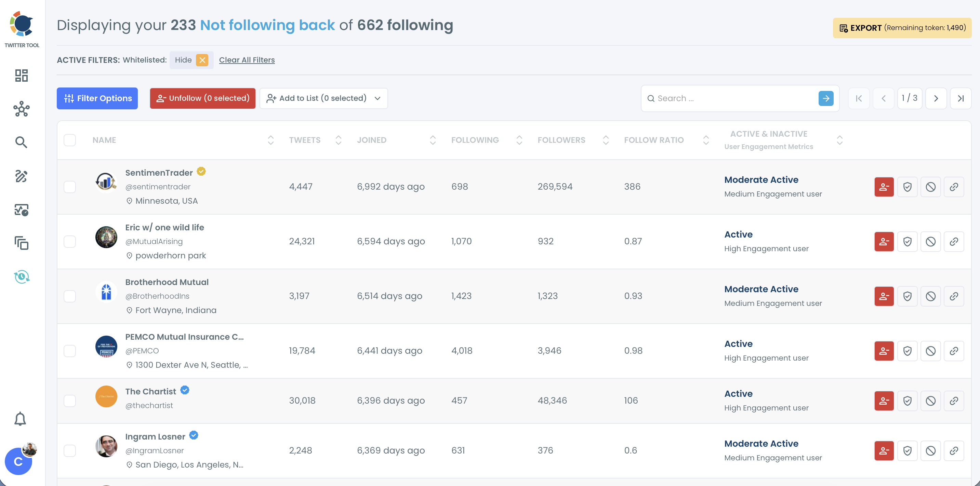This screenshot has height=486, width=980.
Task: Open the clock history icon in sidebar
Action: [x=22, y=276]
